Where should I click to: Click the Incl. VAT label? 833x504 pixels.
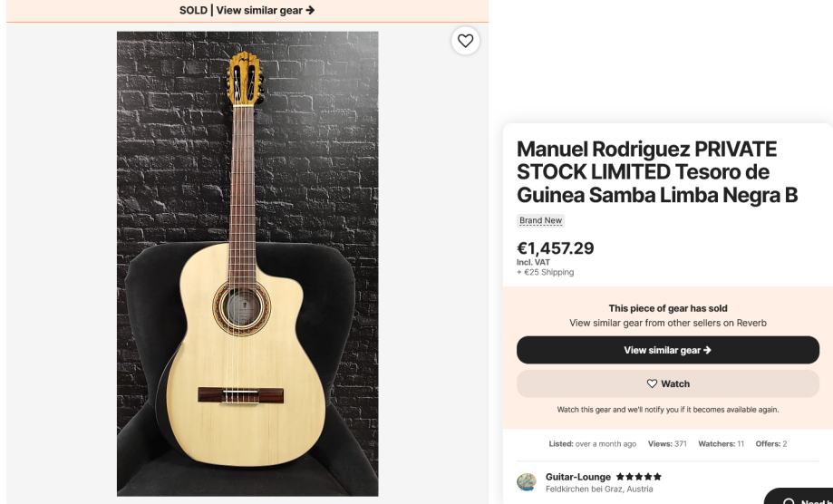click(x=529, y=263)
